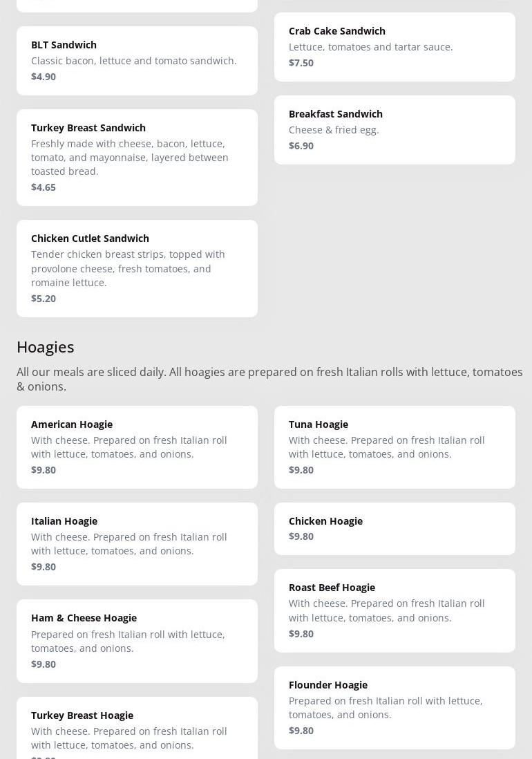The height and width of the screenshot is (759, 532).
Task: Click the $5.20 Chicken Cutlet price
Action: pos(44,299)
